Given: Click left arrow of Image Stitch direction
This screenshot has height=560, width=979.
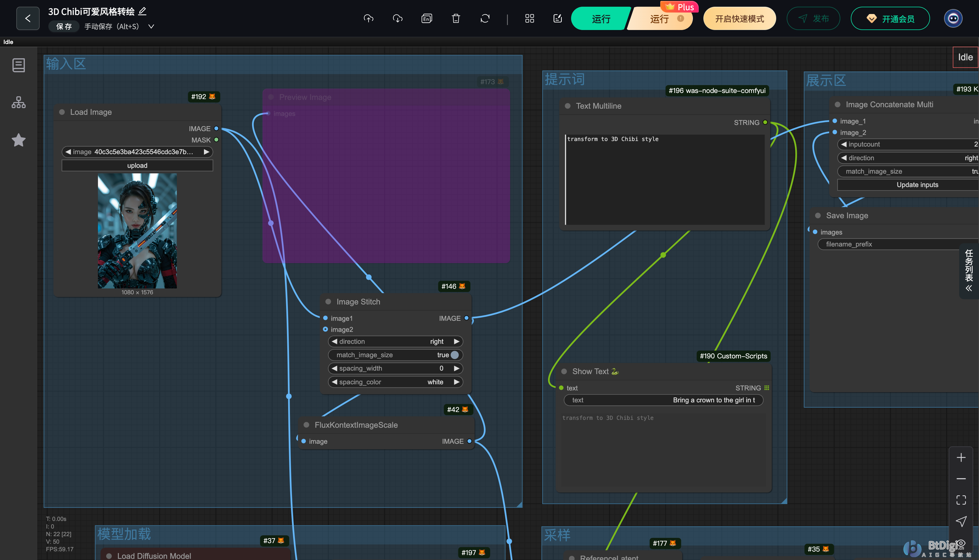Looking at the screenshot, I should 334,341.
